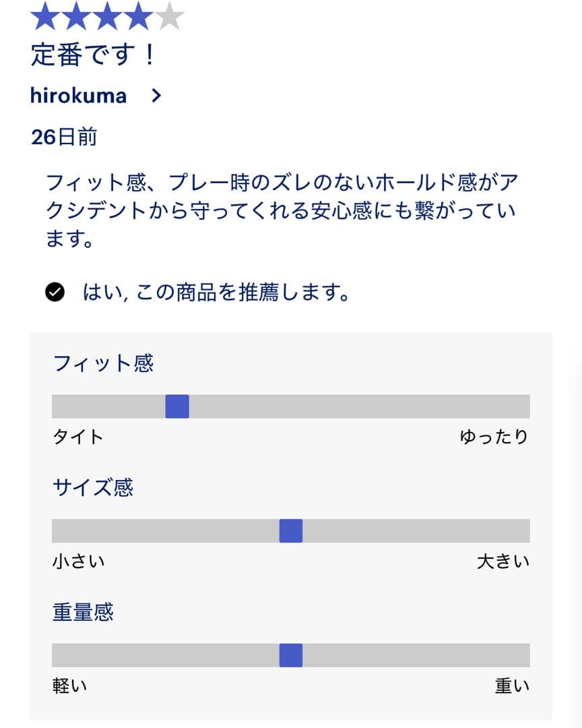This screenshot has height=728, width=582.
Task: Click the 小さい end label
Action: (x=79, y=562)
